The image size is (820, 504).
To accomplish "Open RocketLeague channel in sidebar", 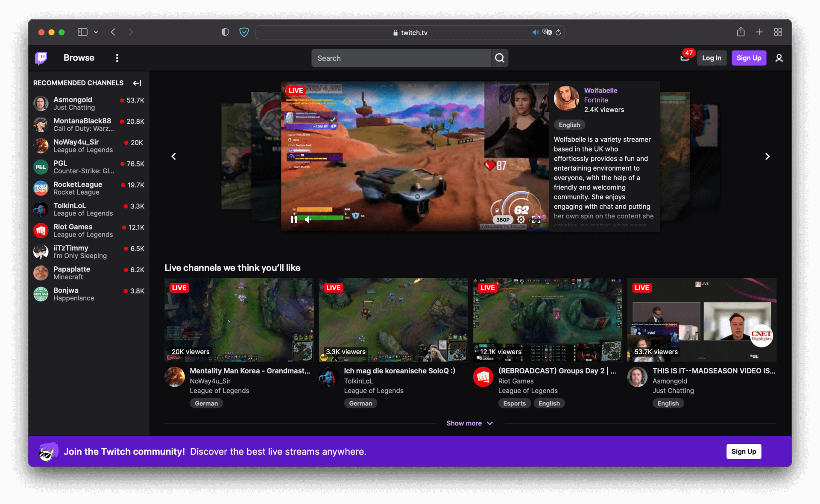I will tap(89, 188).
